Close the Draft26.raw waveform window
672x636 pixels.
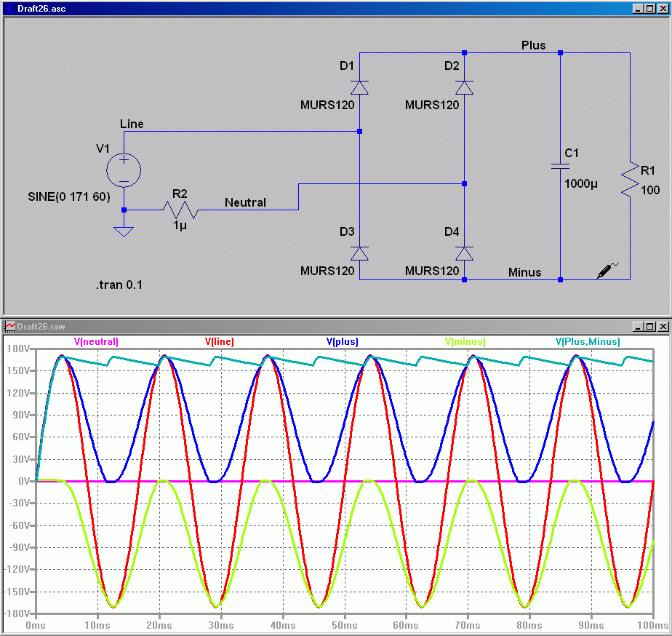pos(663,327)
